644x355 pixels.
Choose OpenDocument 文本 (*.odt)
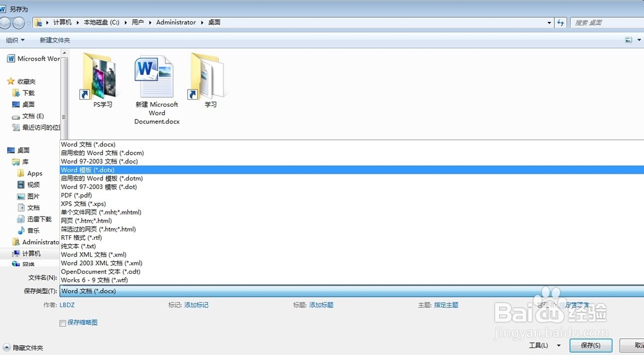352,271
